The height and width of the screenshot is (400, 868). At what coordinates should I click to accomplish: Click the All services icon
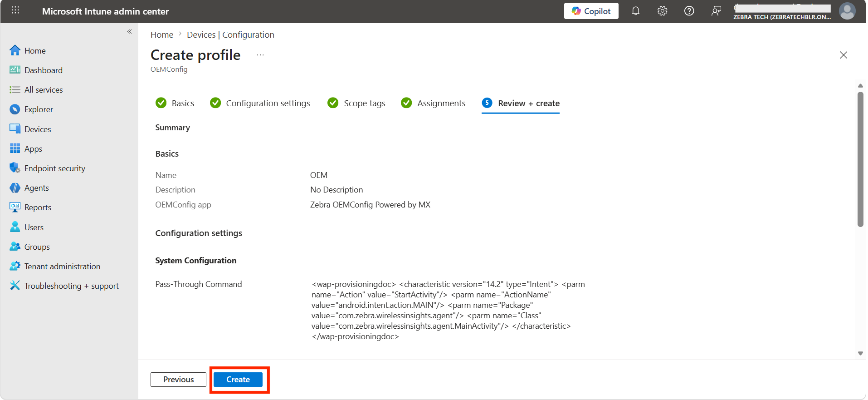(15, 89)
